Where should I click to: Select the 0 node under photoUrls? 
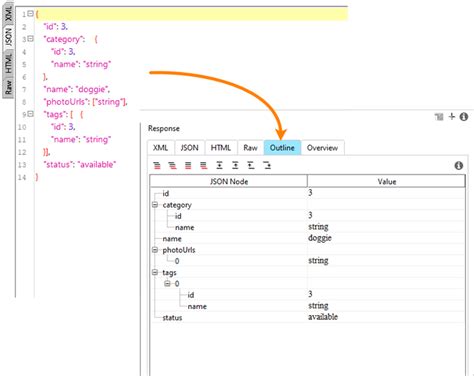(x=177, y=261)
